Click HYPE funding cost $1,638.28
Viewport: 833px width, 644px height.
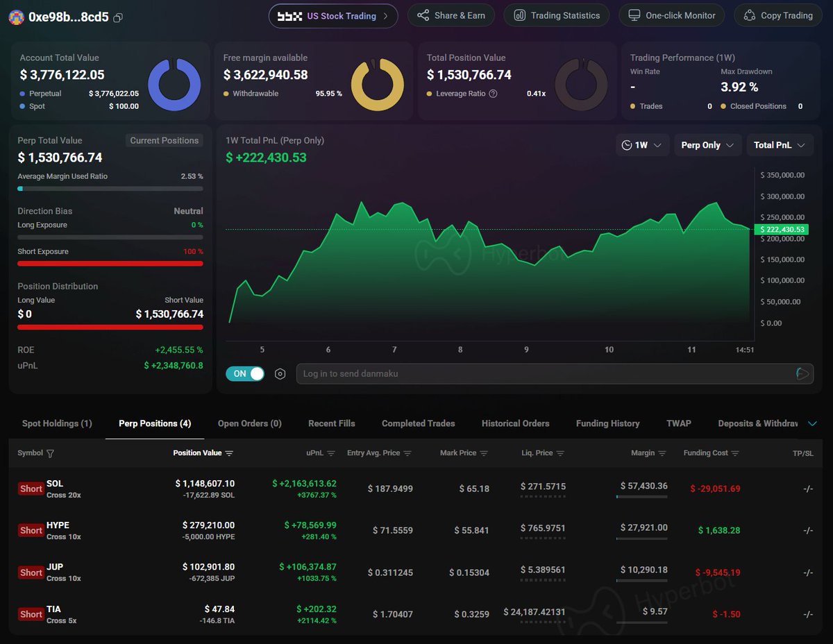[x=719, y=530]
